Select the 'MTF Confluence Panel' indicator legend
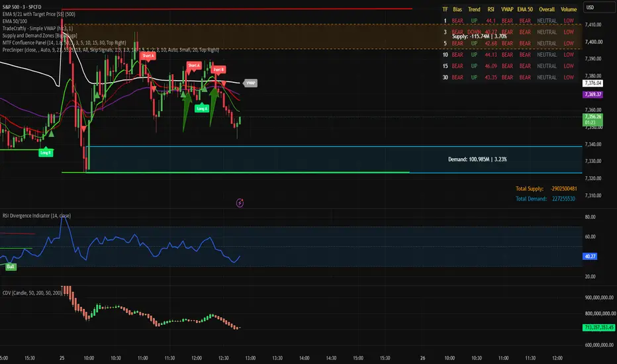Screen dimensions: 617x364 (x=64, y=42)
